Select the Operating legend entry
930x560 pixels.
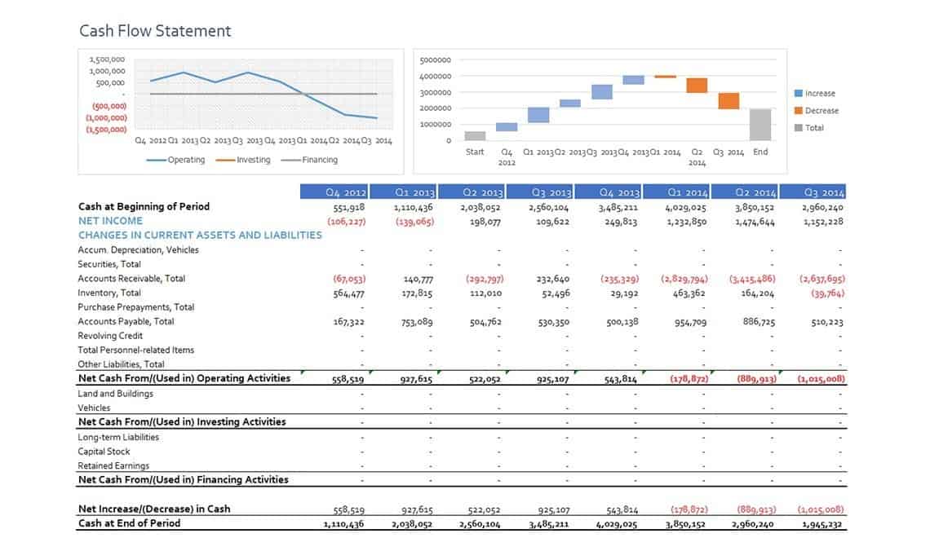tap(175, 160)
